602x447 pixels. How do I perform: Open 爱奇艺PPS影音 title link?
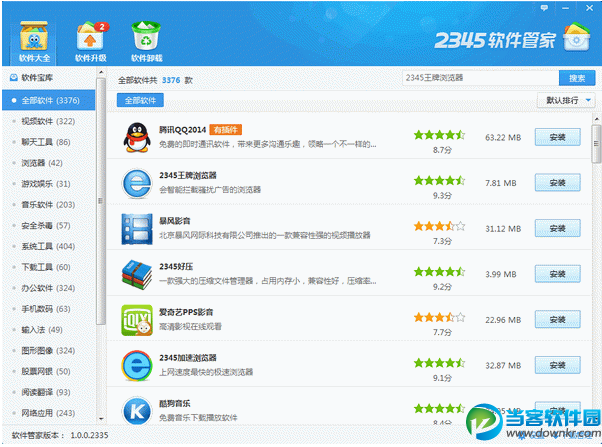click(x=186, y=312)
